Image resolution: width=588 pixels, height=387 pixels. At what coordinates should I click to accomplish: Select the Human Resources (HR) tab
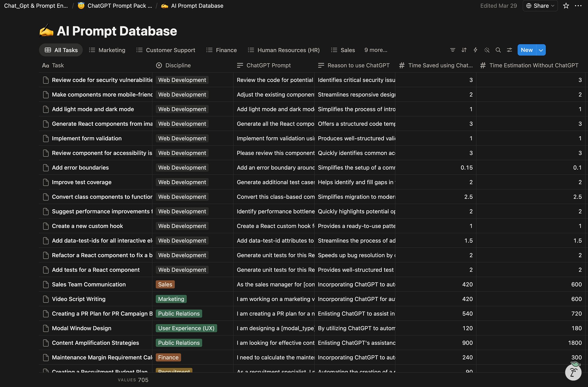[284, 50]
